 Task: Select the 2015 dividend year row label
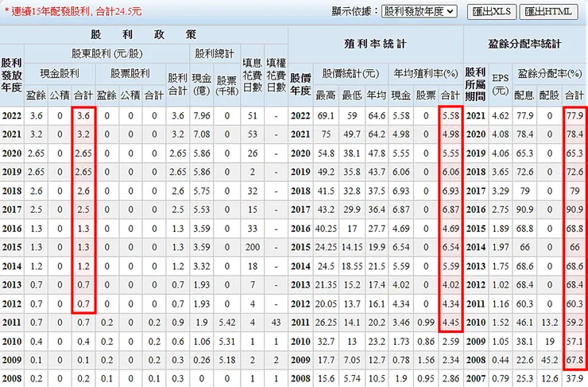pos(12,247)
